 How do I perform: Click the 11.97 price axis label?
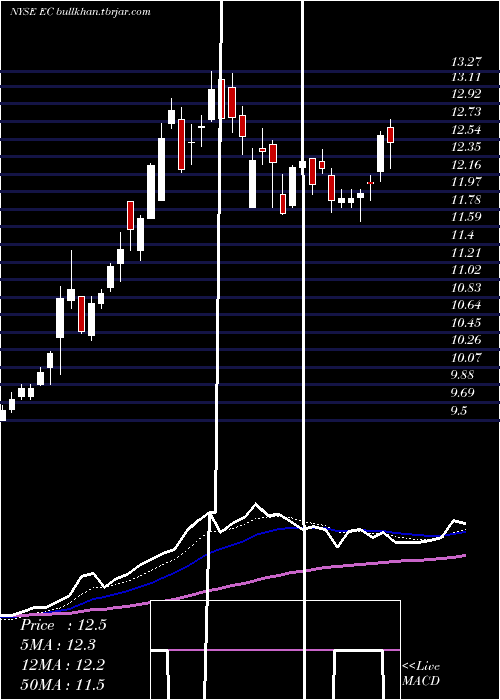point(466,182)
